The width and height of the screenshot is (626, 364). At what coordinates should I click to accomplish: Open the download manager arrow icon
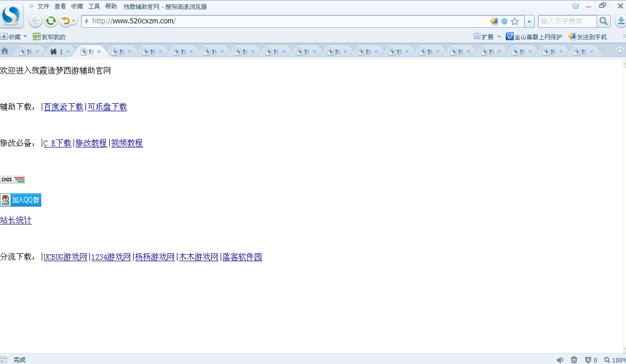[x=621, y=21]
